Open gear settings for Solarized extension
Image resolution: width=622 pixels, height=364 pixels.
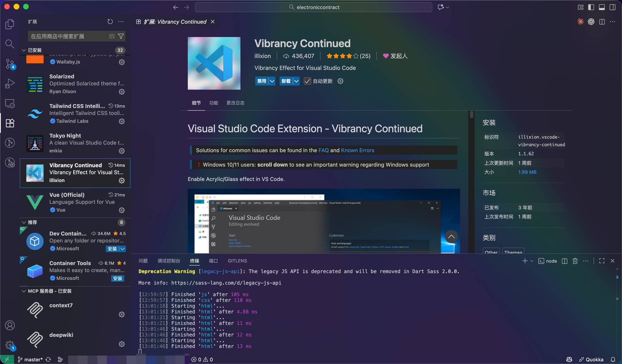tap(122, 92)
